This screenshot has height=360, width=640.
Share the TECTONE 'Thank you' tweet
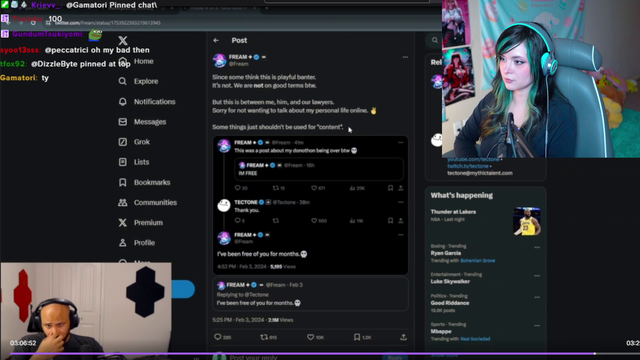tap(401, 220)
